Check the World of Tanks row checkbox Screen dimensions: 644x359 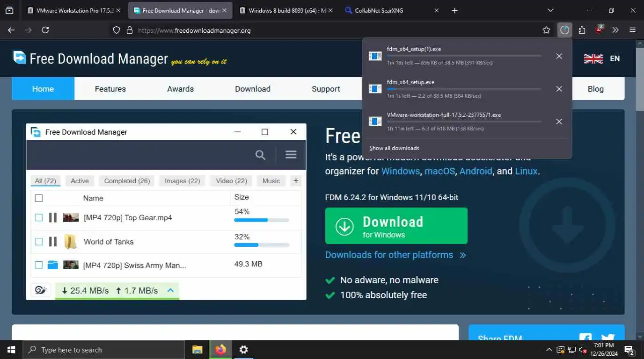(39, 242)
